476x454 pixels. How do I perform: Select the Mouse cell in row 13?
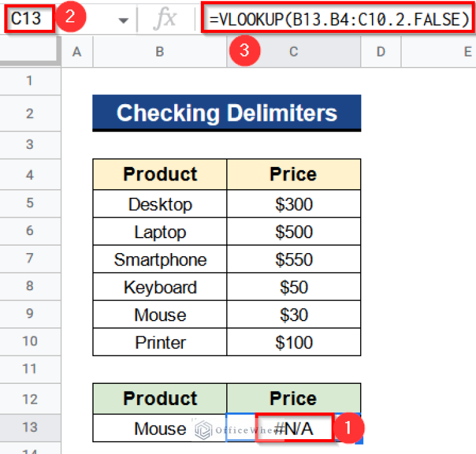click(x=160, y=428)
